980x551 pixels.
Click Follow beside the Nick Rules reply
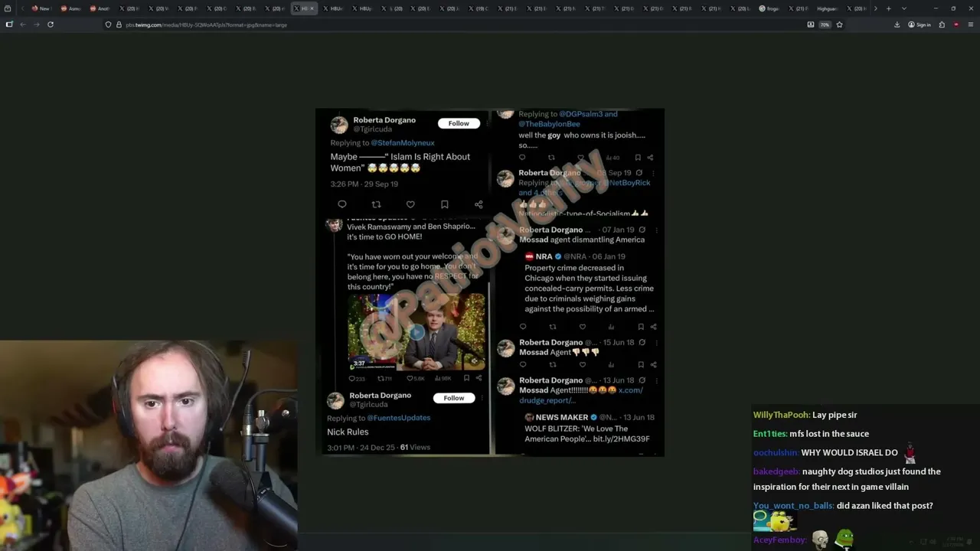click(x=454, y=398)
